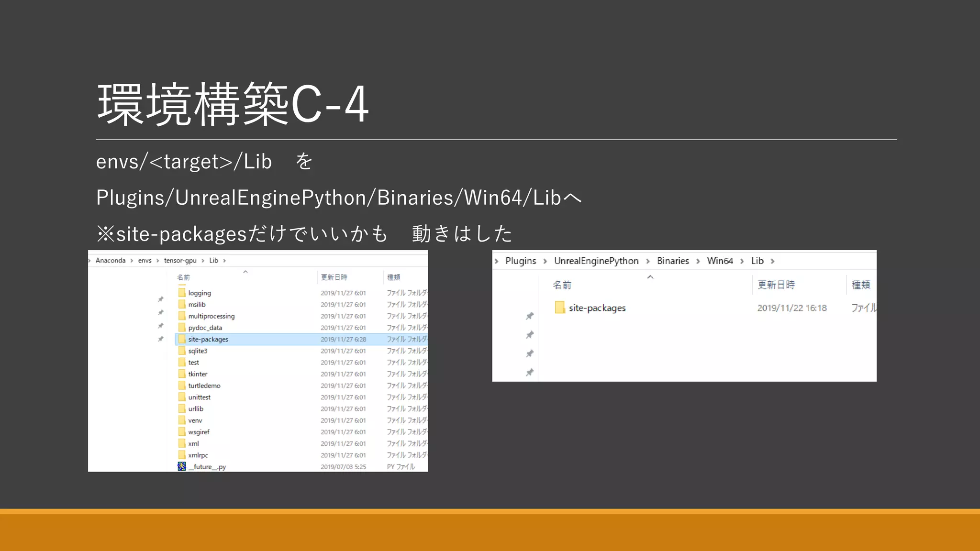Go to Plugins in the address bar

click(521, 261)
